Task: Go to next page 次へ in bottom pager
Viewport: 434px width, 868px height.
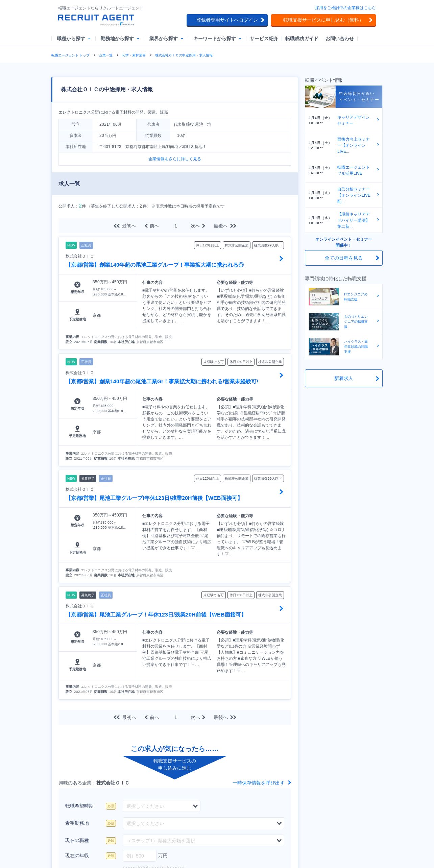Action: point(198,717)
